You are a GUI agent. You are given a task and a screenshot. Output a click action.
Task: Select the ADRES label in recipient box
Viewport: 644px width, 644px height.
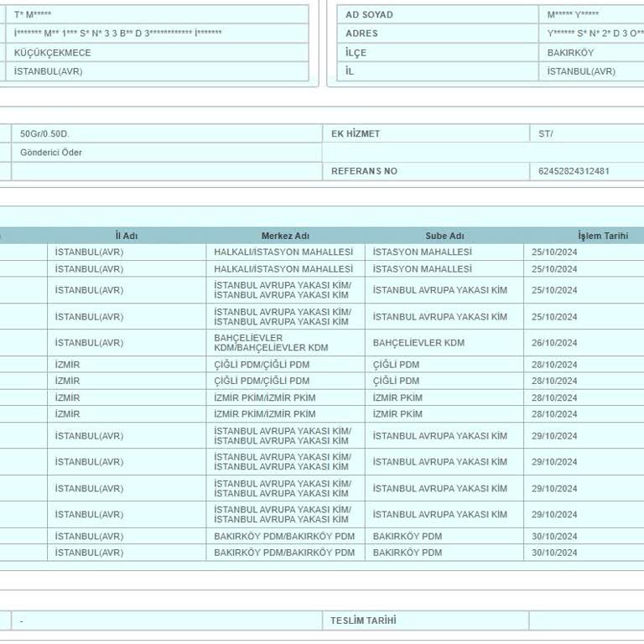tap(361, 34)
